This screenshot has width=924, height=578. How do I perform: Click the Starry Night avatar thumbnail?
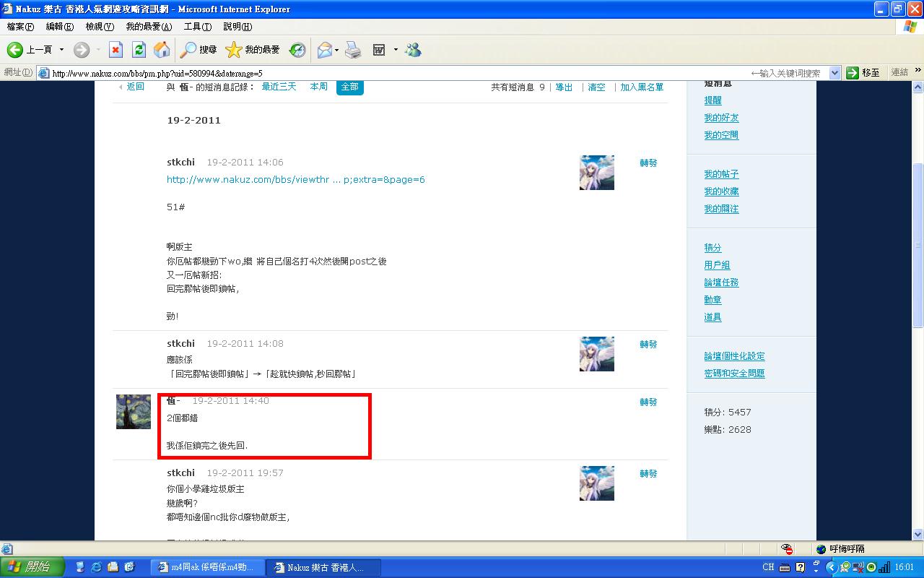pyautogui.click(x=134, y=412)
